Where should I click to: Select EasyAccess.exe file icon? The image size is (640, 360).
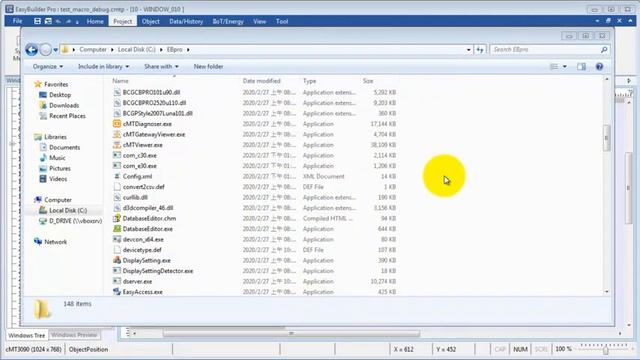click(x=117, y=292)
